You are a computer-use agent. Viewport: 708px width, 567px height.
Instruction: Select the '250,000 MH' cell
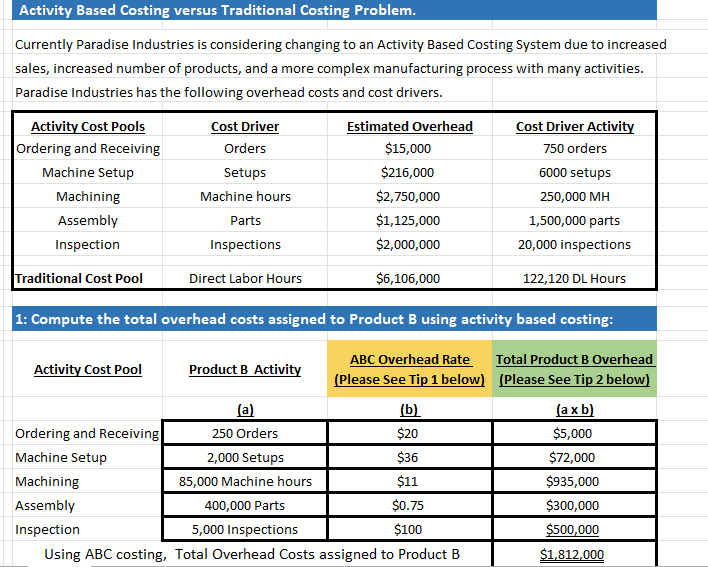tap(575, 196)
